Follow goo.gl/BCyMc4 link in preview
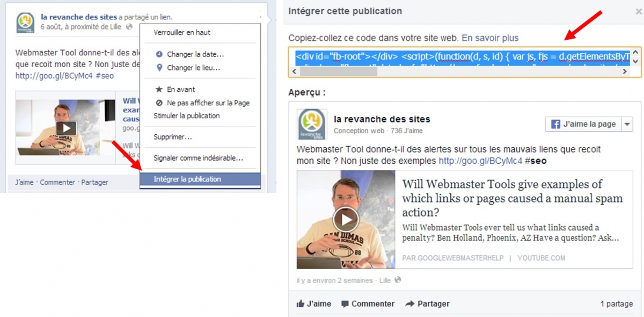 point(481,161)
